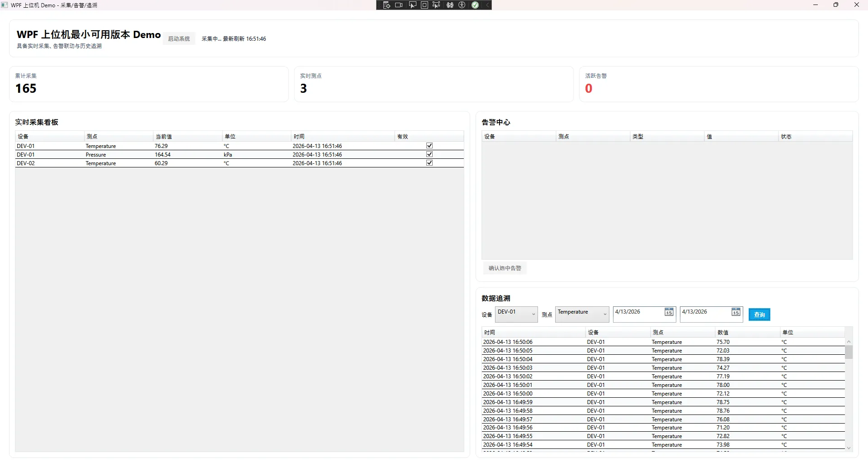Sort real-time board by 设备 column
The width and height of the screenshot is (868, 467).
click(x=50, y=136)
